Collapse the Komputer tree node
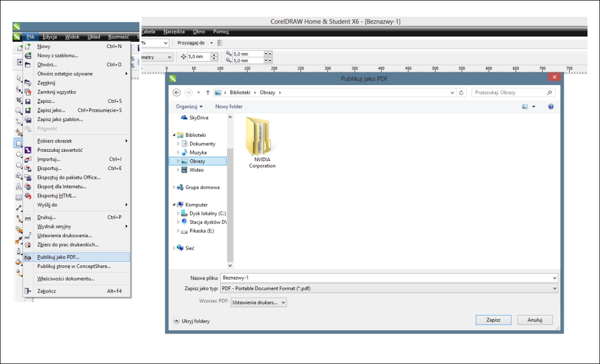The width and height of the screenshot is (600, 364). pyautogui.click(x=174, y=205)
